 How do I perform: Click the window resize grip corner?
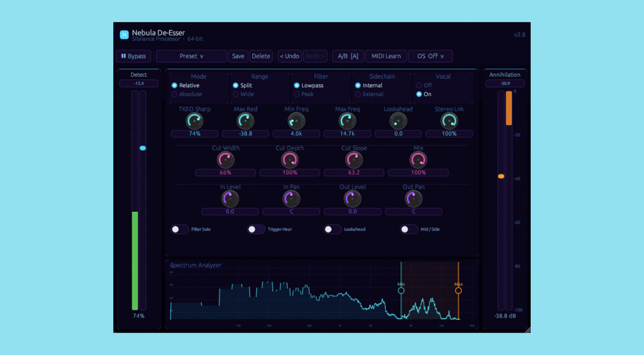tap(528, 330)
